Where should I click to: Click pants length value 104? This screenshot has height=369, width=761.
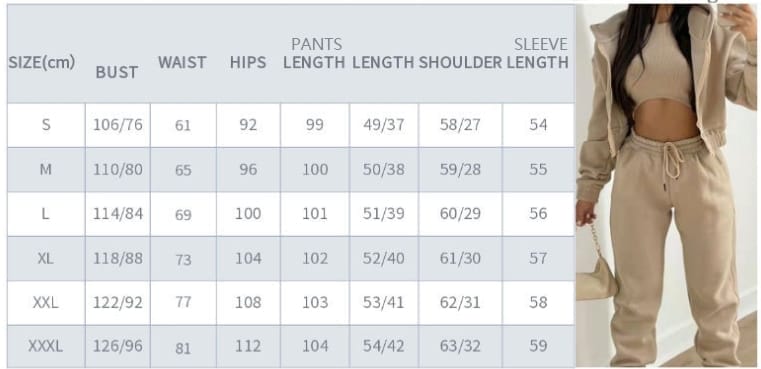click(x=315, y=346)
